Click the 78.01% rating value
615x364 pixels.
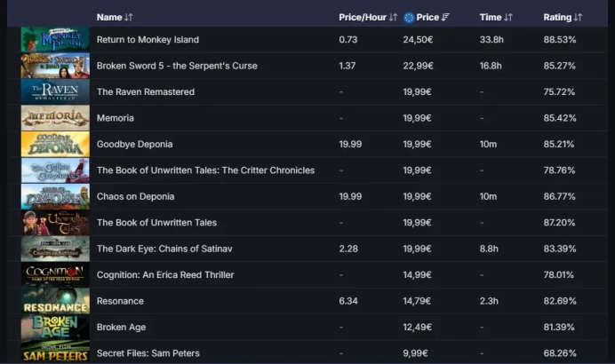(558, 274)
